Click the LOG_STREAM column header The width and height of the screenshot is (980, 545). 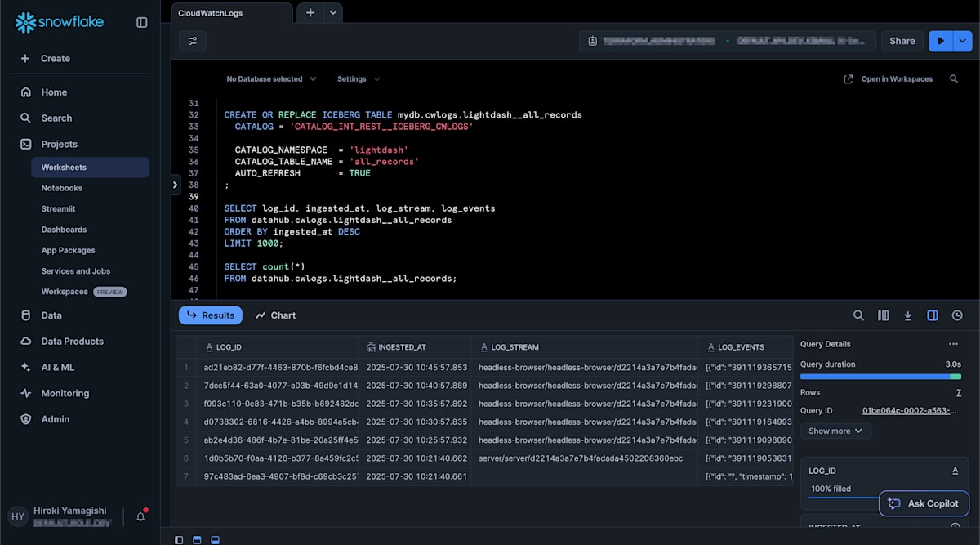585,346
